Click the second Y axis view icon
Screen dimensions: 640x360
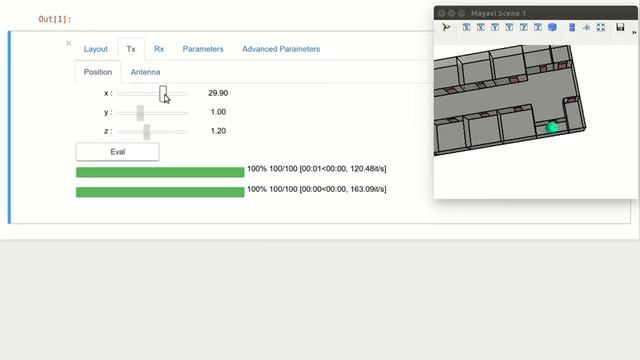coord(509,27)
